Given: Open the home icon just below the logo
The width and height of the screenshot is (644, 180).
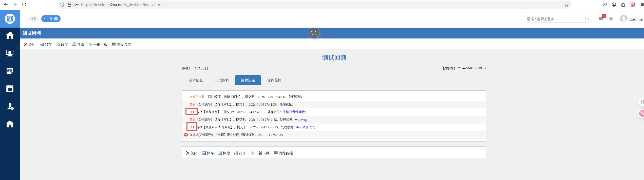Looking at the screenshot, I should tap(10, 35).
